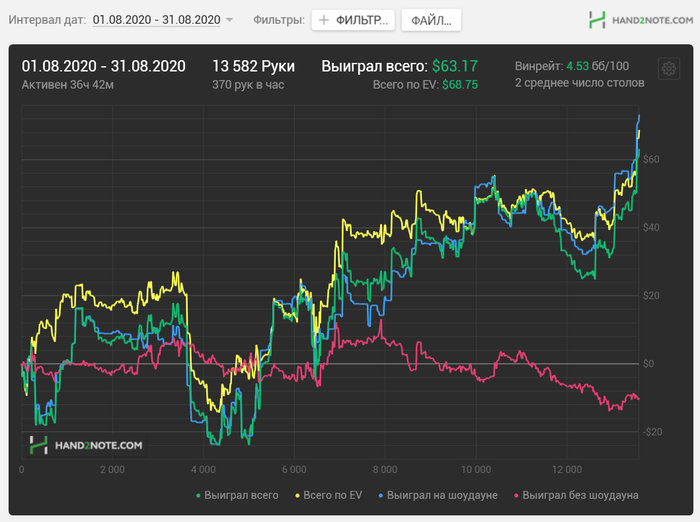Toggle Всего по EV series label

pyautogui.click(x=333, y=495)
